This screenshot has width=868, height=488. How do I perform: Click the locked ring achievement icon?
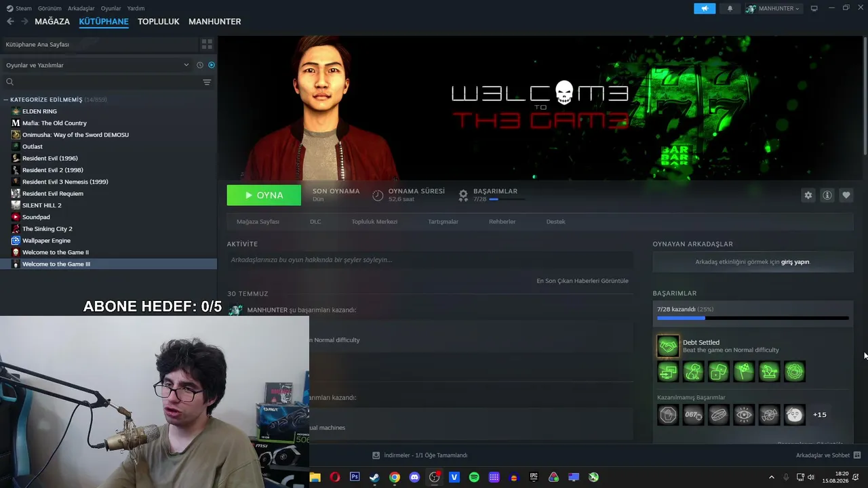(x=718, y=415)
